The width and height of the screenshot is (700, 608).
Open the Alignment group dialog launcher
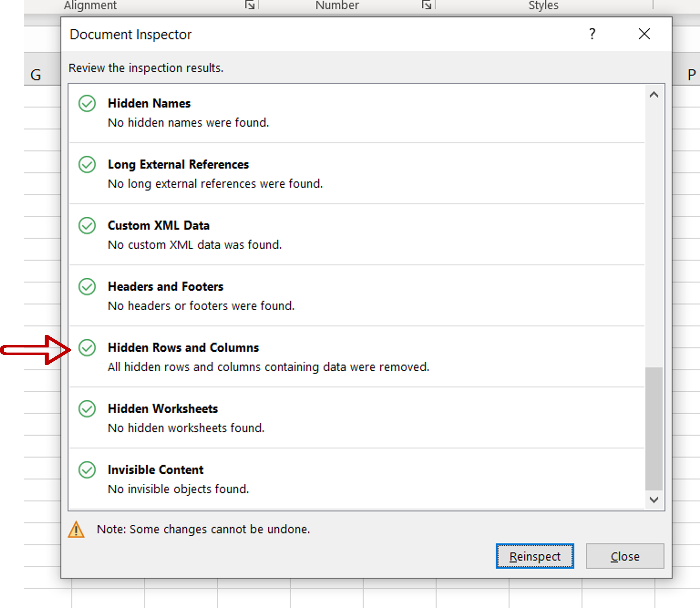(250, 5)
